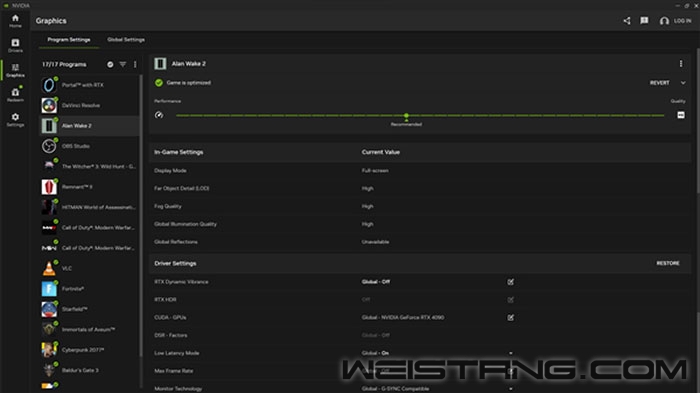This screenshot has height=393, width=700.
Task: Select DaVinci Resolve in programs list
Action: [x=89, y=105]
